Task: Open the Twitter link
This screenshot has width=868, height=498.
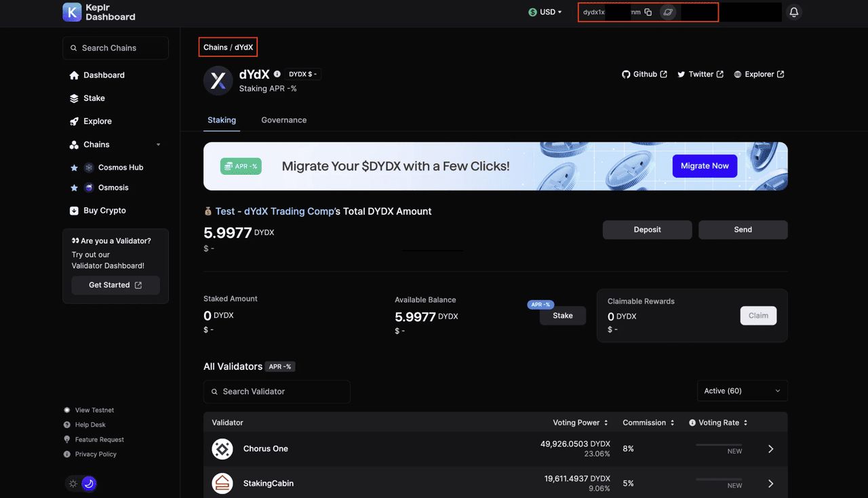Action: (x=701, y=75)
